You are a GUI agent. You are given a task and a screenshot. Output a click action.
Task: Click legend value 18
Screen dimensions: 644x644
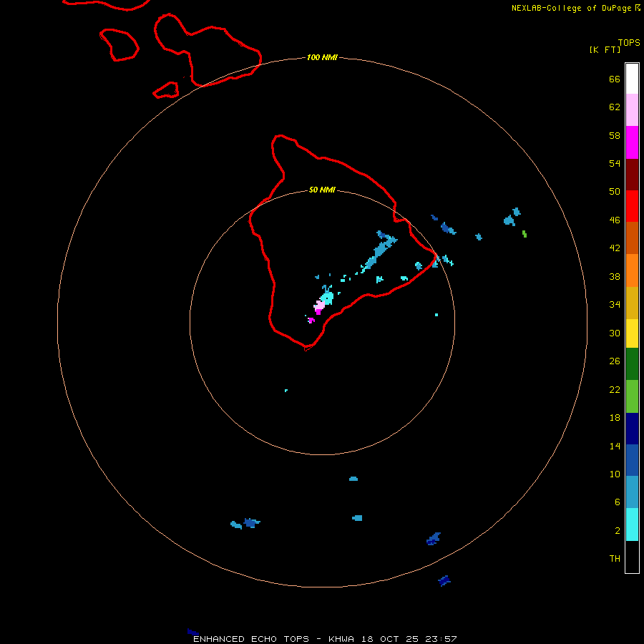tap(615, 418)
